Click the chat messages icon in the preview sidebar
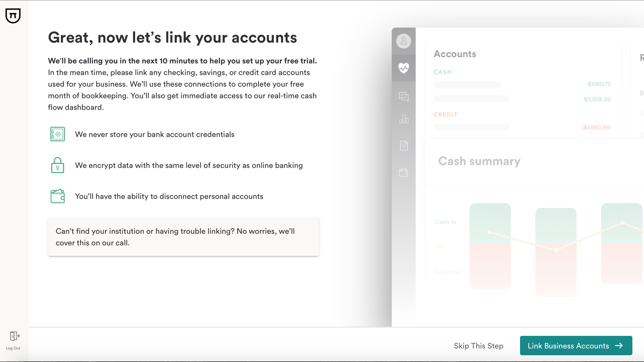The height and width of the screenshot is (362, 644). coord(404,97)
